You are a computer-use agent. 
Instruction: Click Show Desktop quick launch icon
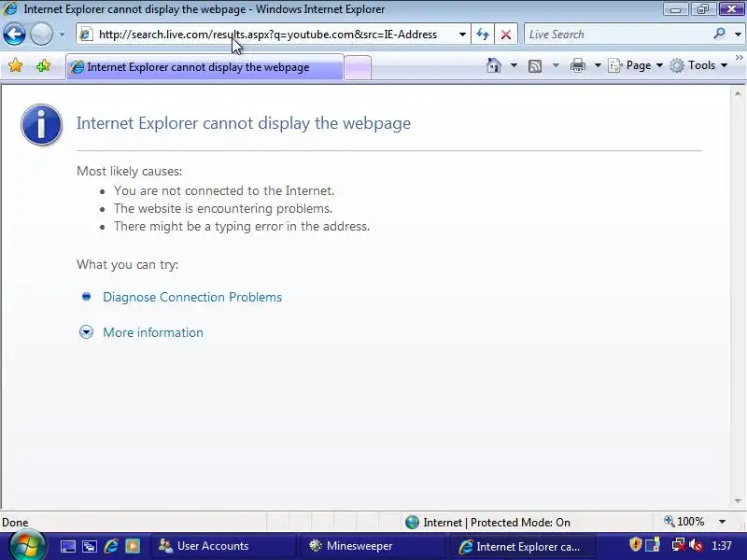coord(67,546)
